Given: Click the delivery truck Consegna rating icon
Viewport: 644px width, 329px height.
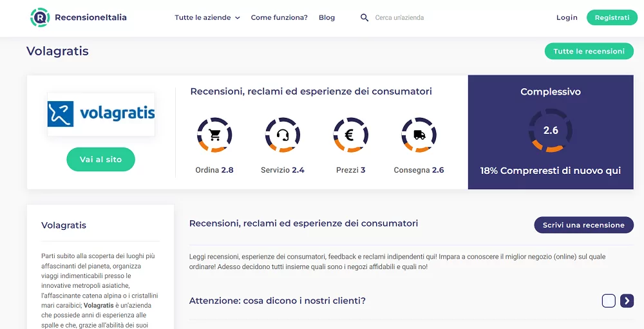Looking at the screenshot, I should 419,135.
